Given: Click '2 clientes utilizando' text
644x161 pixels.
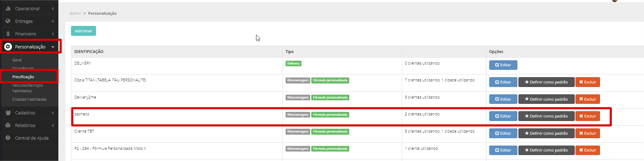Looking at the screenshot, I should pos(422,114).
